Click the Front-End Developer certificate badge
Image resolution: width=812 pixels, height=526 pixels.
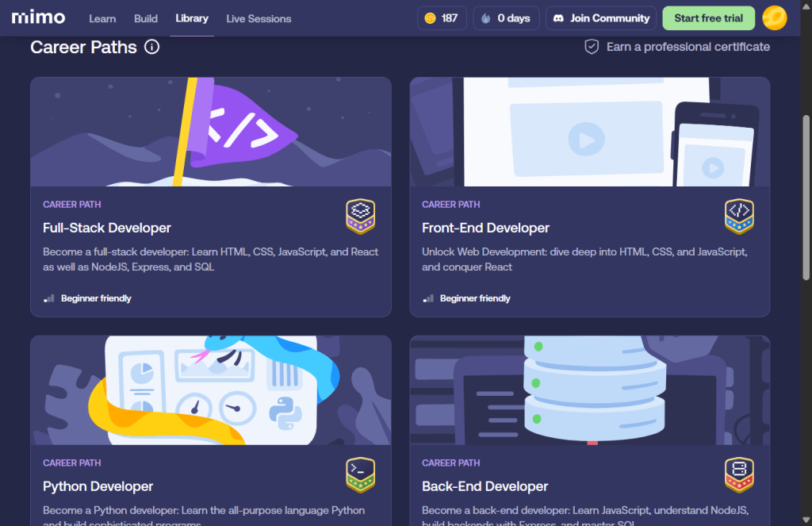(739, 216)
